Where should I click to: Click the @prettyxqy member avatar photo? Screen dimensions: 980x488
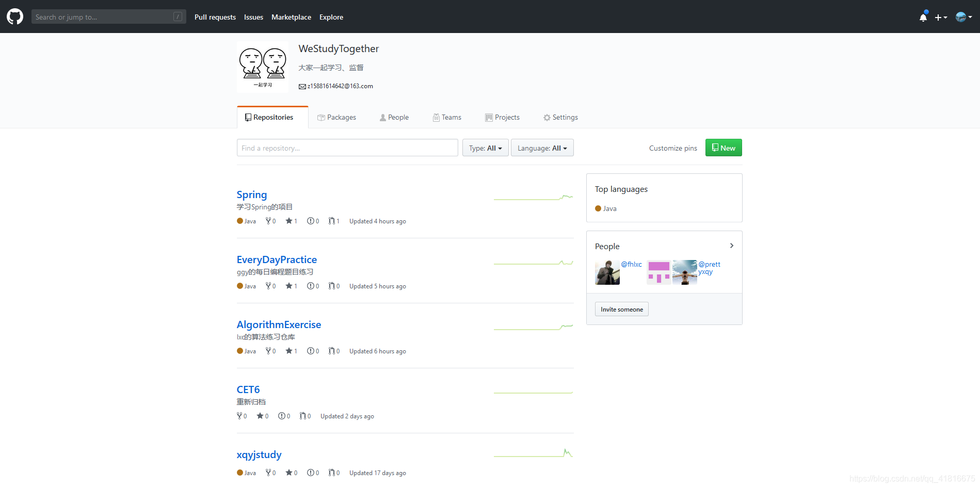pyautogui.click(x=685, y=272)
